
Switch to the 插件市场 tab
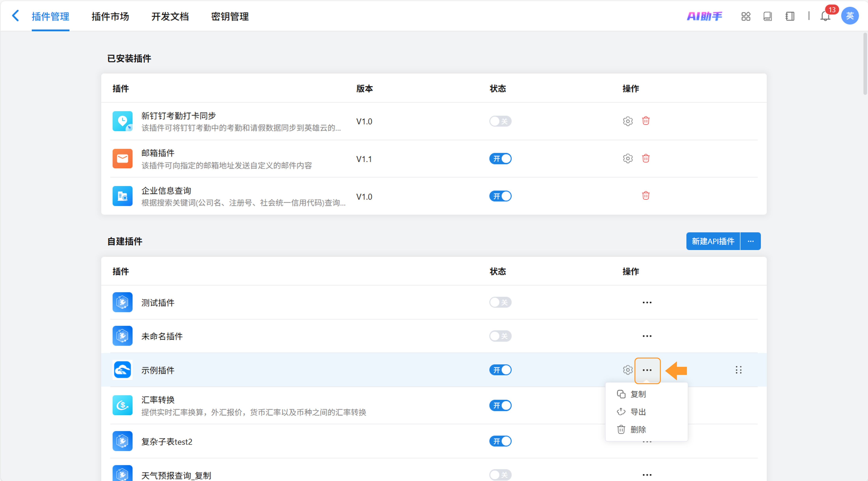[110, 16]
